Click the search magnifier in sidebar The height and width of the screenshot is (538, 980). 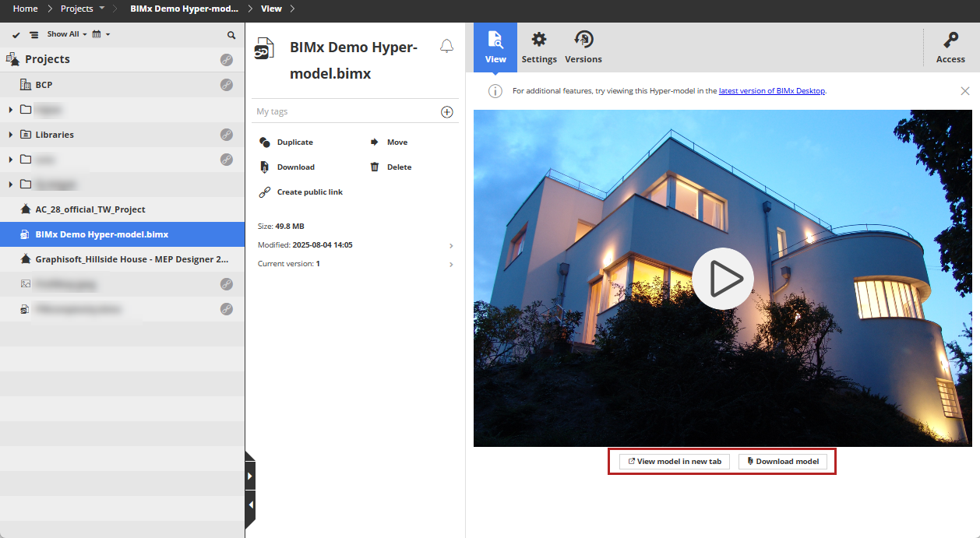[x=231, y=35]
